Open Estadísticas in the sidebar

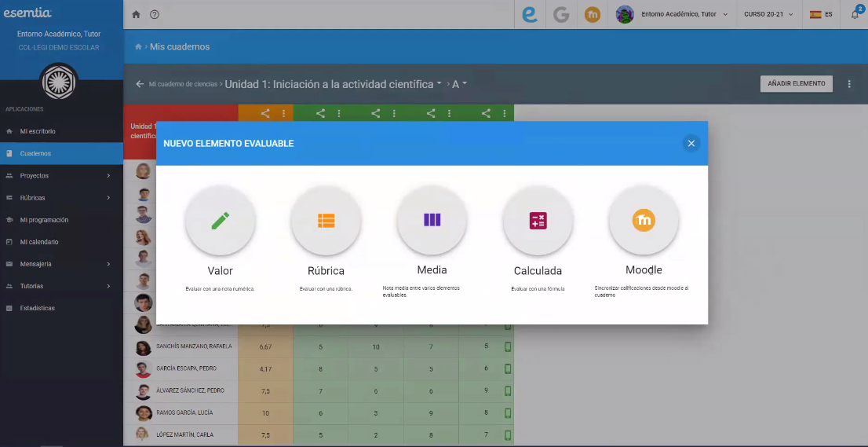pos(38,308)
